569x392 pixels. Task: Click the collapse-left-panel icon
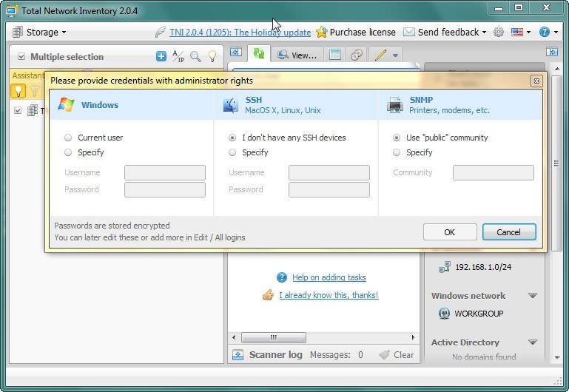236,53
